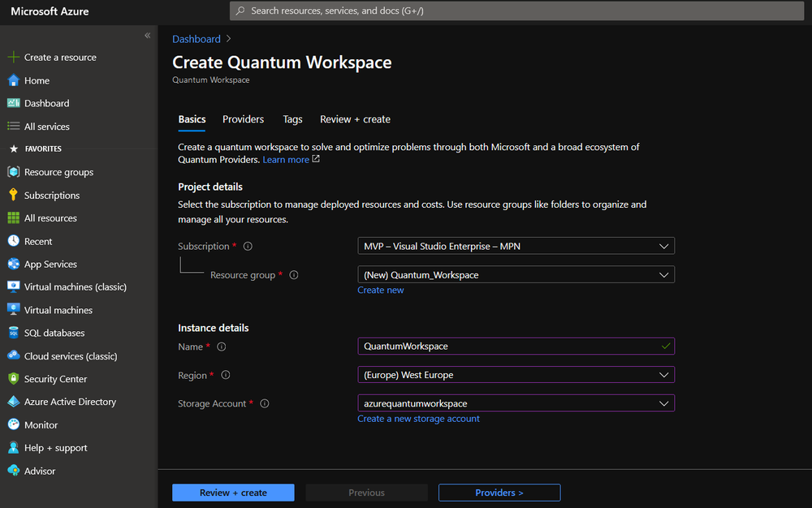The image size is (812, 508).
Task: Click the SQL databases icon
Action: click(14, 333)
